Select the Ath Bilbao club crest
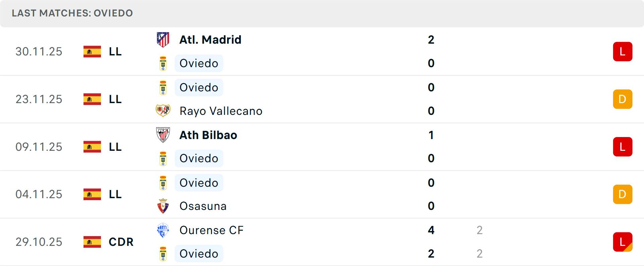644x266 pixels. [x=163, y=135]
